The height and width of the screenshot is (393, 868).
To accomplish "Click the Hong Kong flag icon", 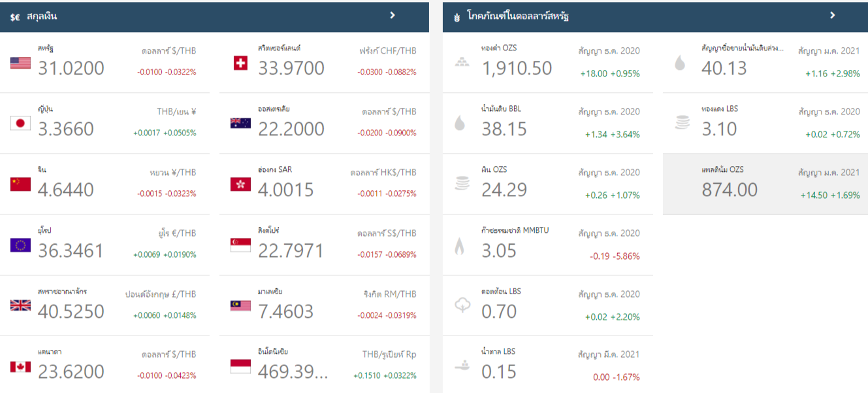I will click(x=240, y=184).
